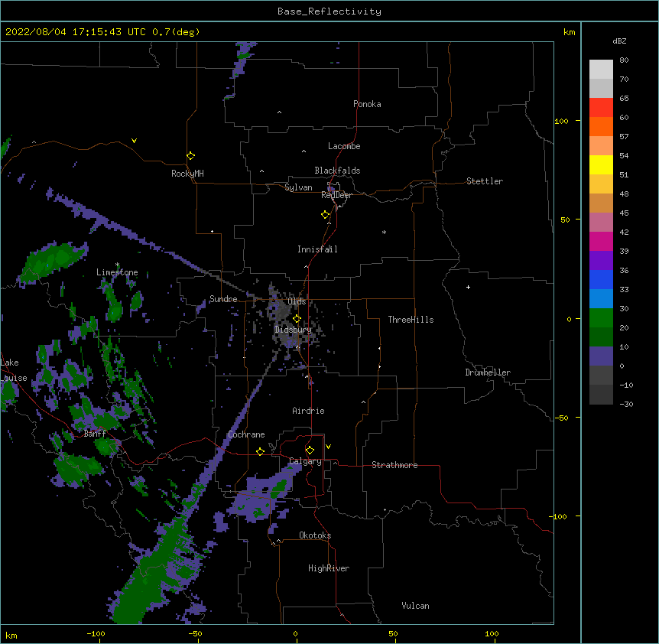
Task: Click the Lake Louise label
Action: (14, 370)
